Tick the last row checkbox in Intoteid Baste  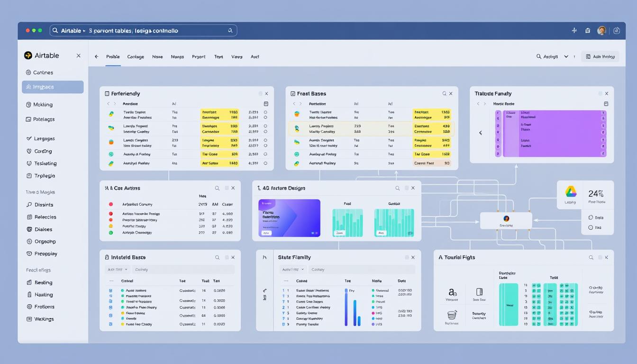(110, 324)
